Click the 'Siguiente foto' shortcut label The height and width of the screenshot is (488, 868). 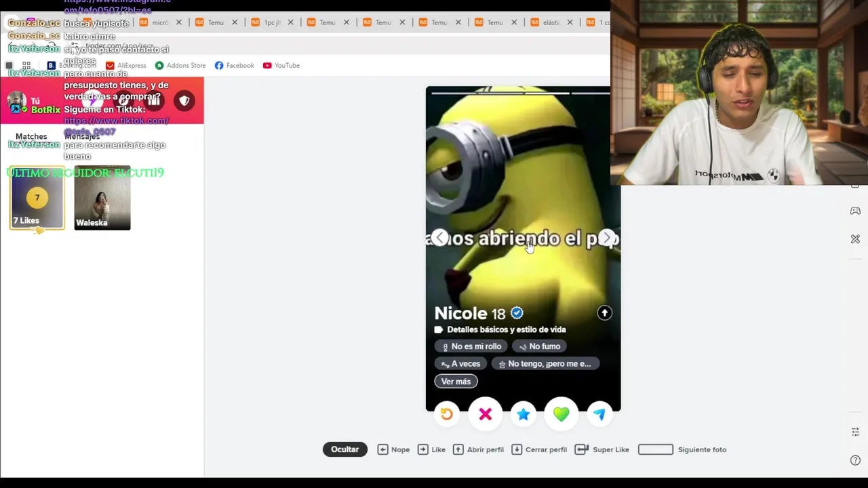pyautogui.click(x=702, y=449)
